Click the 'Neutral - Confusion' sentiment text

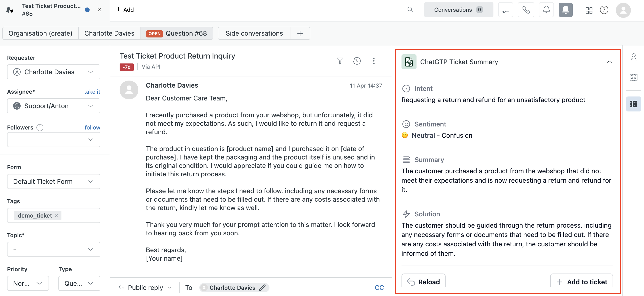[x=442, y=135]
